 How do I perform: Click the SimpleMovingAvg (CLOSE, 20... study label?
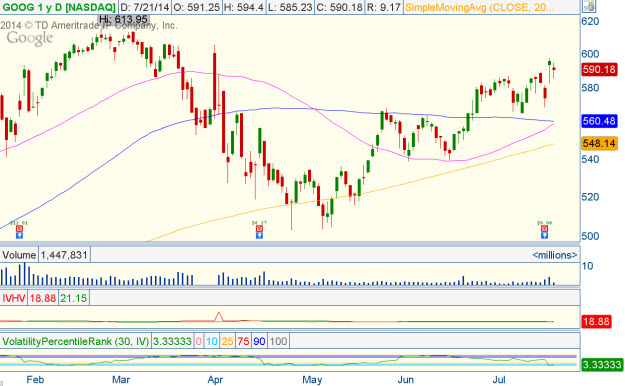coord(480,7)
